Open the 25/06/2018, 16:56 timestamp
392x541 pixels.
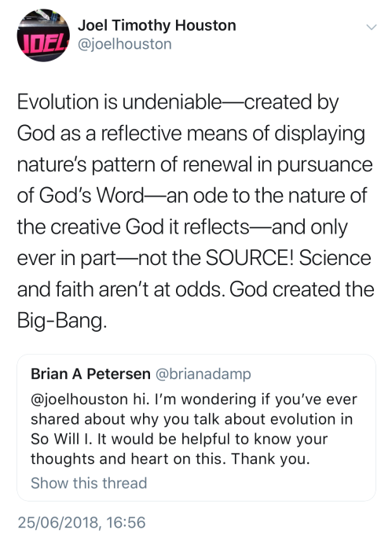(x=82, y=522)
